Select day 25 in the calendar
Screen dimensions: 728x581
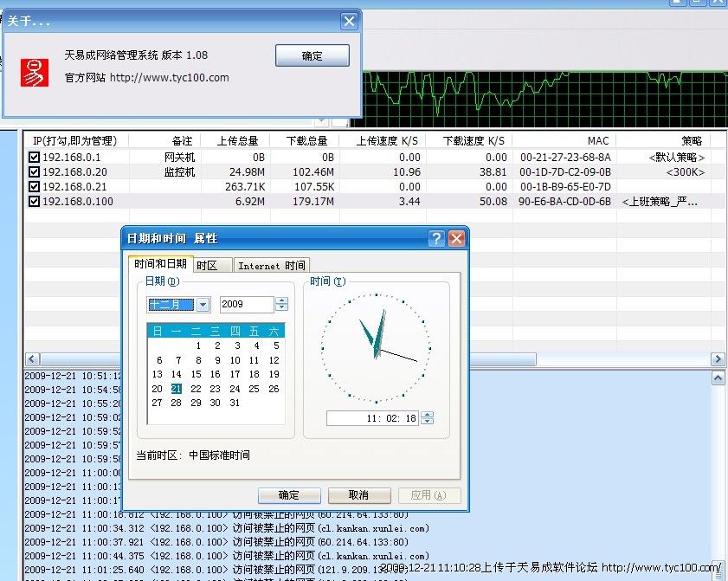pyautogui.click(x=254, y=389)
